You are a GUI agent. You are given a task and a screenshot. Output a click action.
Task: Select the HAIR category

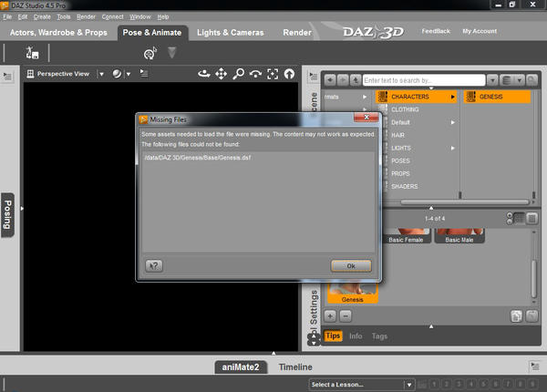pos(397,135)
